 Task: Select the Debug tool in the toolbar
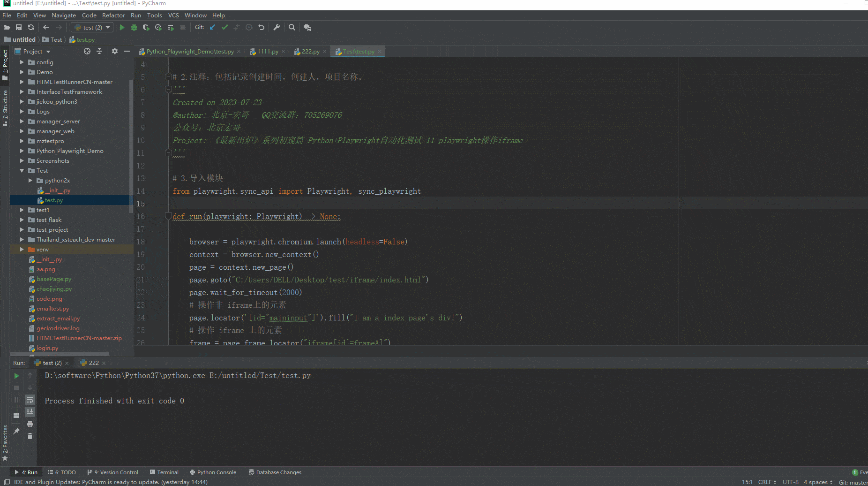[x=134, y=27]
